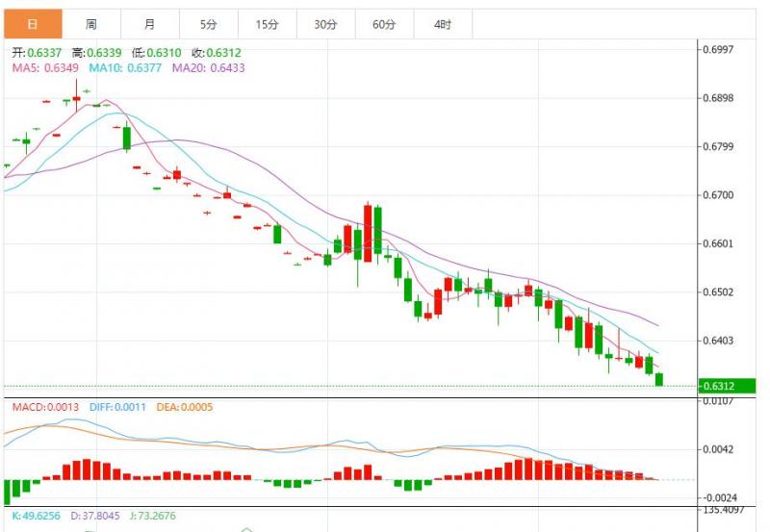Click the 0.6601 price axis label
Screen dimensions: 770x532
[x=718, y=243]
